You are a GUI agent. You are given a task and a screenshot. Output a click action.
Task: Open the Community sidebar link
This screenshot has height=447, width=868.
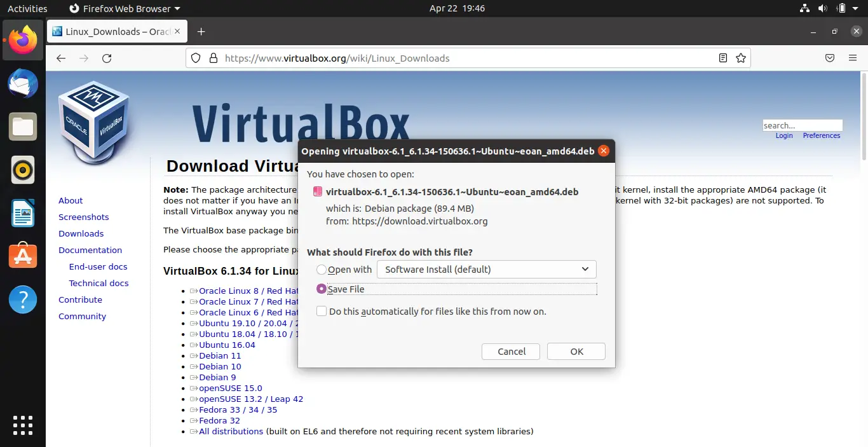(83, 316)
